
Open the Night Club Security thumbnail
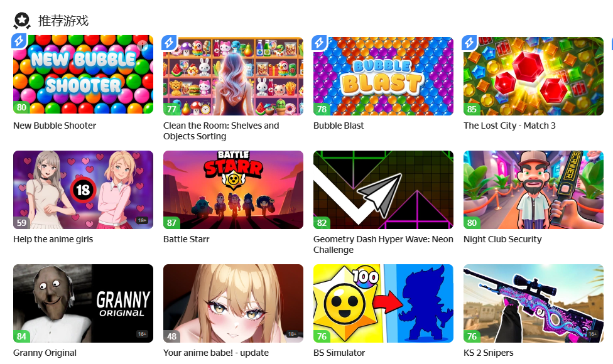[534, 190]
